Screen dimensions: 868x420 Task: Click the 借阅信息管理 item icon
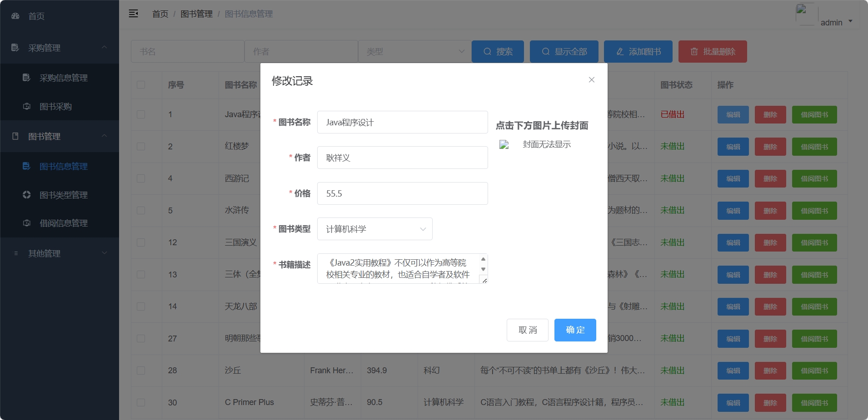coord(26,223)
